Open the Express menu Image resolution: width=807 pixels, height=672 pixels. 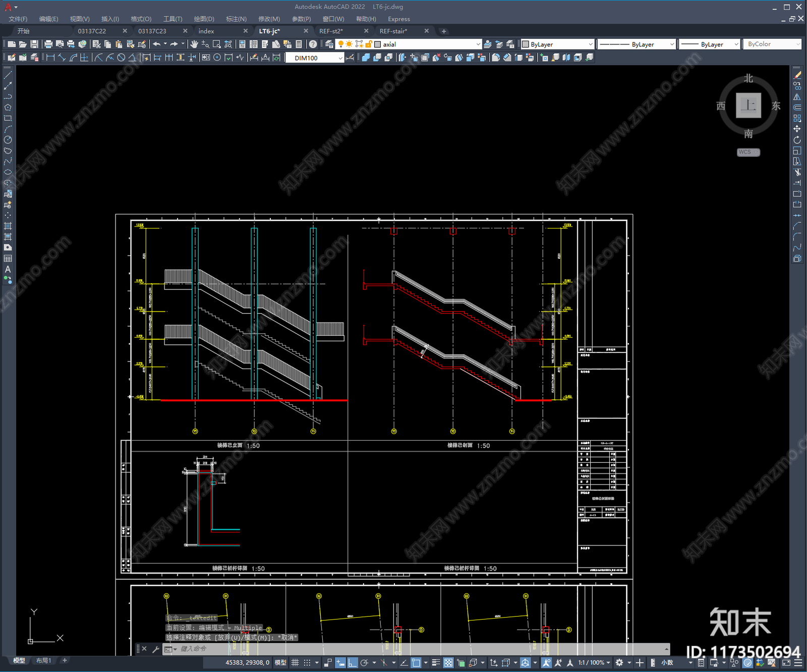(399, 19)
